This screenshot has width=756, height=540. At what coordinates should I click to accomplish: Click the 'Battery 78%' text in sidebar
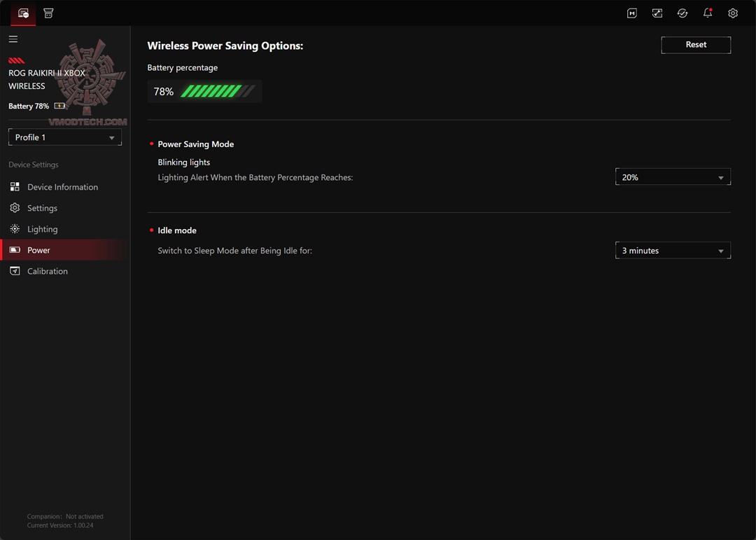[x=29, y=106]
